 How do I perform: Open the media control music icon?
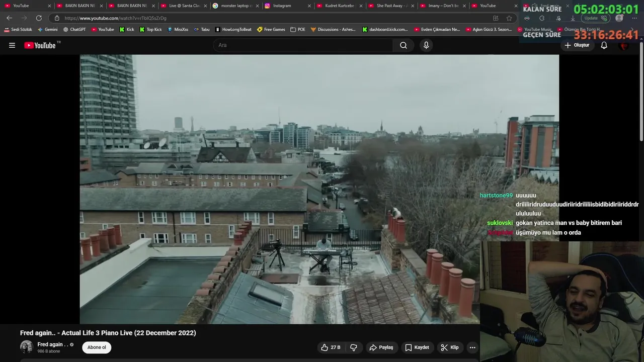[557, 18]
